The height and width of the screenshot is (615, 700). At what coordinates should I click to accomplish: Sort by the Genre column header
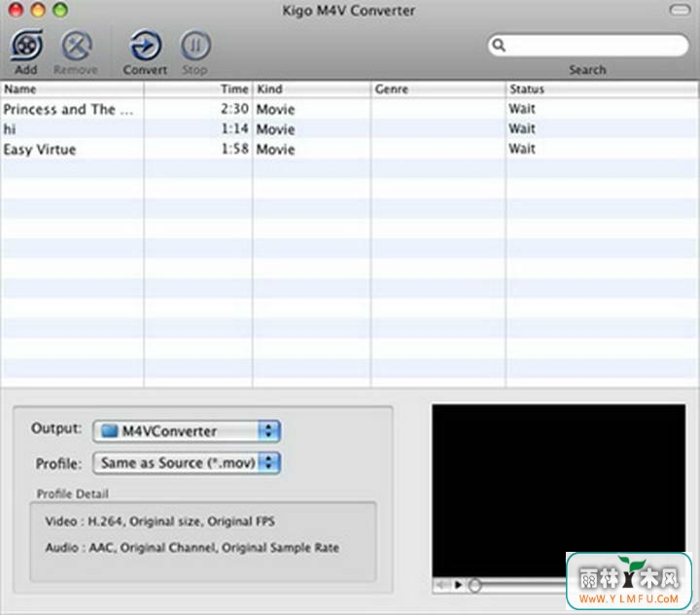(x=438, y=89)
